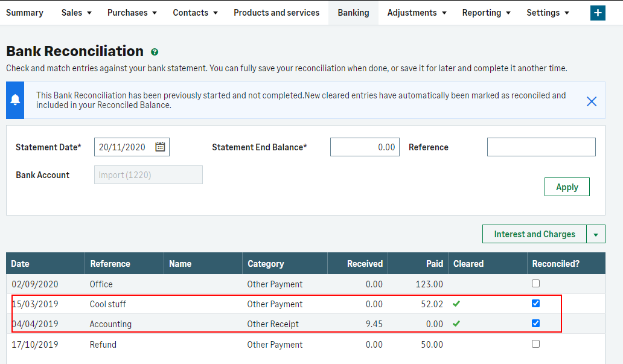
Task: Click the Interest and Charges button
Action: tap(534, 234)
